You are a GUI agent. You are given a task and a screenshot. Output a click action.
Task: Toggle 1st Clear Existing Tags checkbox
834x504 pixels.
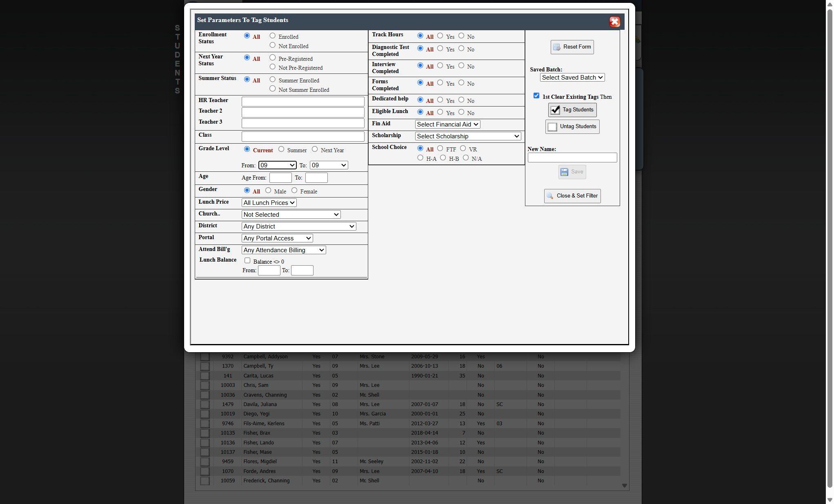(x=536, y=96)
